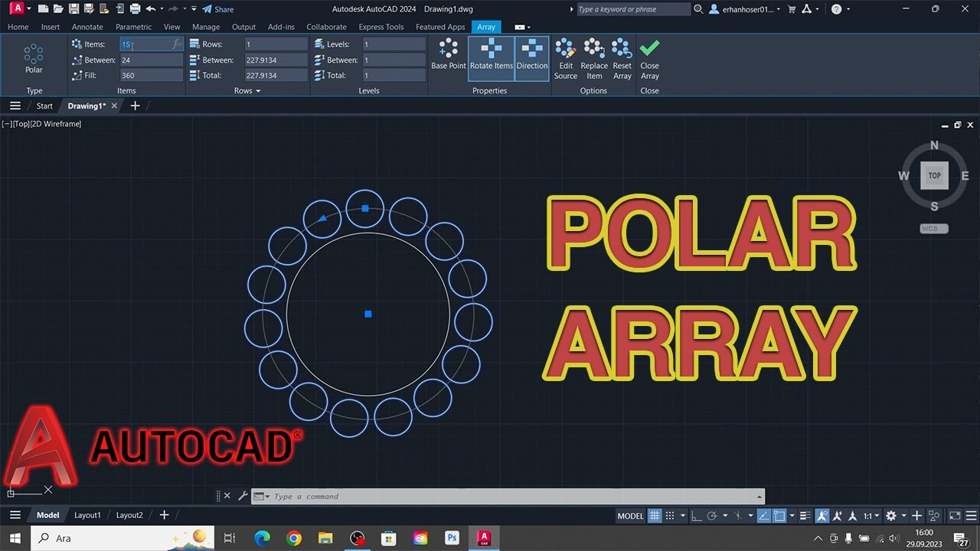This screenshot has height=551, width=980.
Task: Toggle Ortho mode in status bar
Action: click(697, 516)
